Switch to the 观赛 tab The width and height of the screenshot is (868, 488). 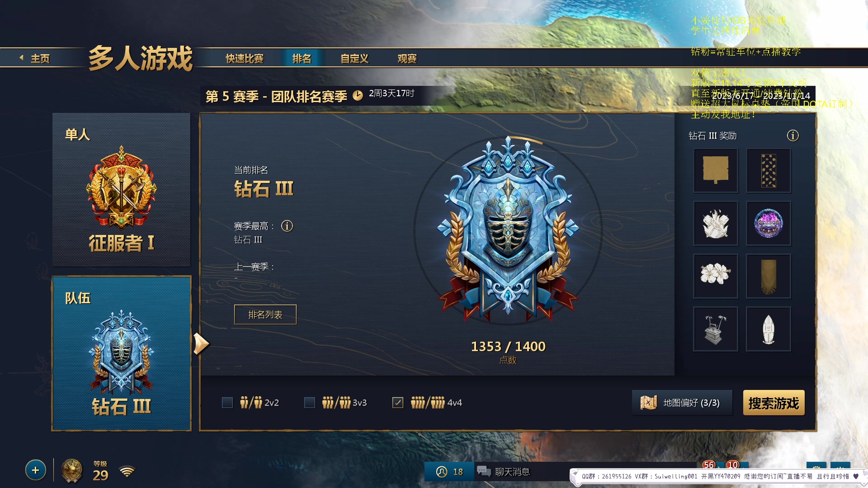tap(407, 59)
